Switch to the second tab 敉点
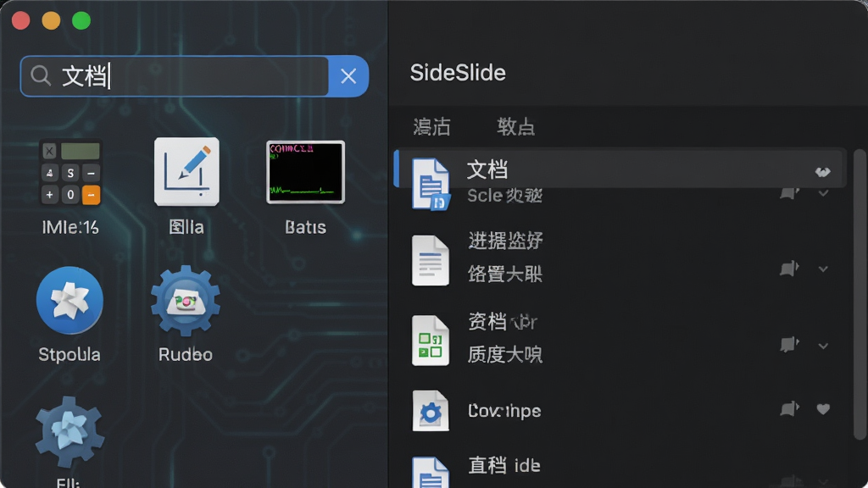The image size is (868, 488). click(x=515, y=127)
